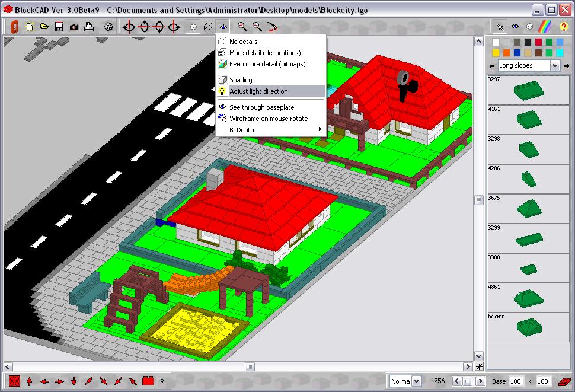Select slope brick 3297
The image size is (575, 392).
pyautogui.click(x=528, y=90)
